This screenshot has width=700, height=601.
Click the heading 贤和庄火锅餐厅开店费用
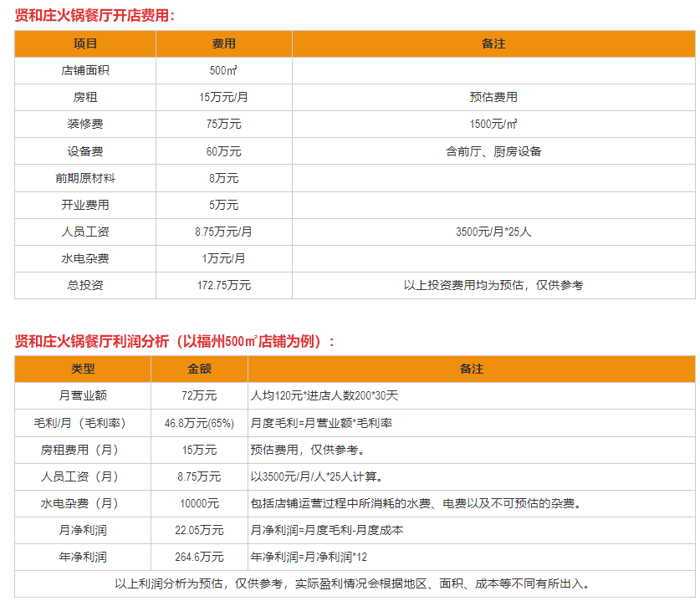pos(95,16)
